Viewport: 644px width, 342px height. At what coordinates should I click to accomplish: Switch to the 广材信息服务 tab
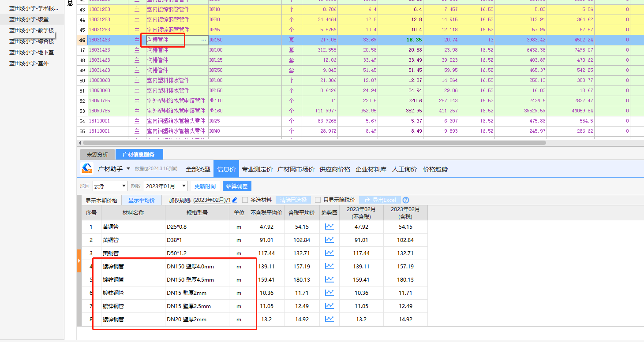click(139, 154)
